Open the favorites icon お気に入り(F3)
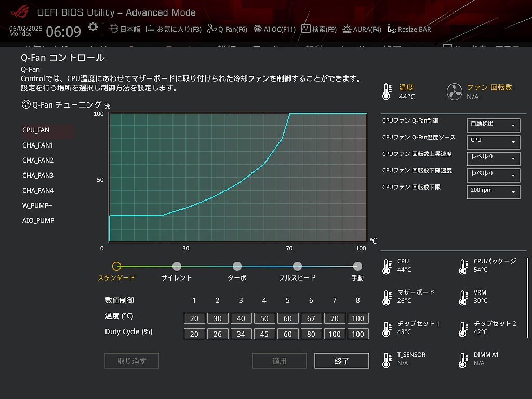Screen dimensions: 532x399 tap(150, 29)
